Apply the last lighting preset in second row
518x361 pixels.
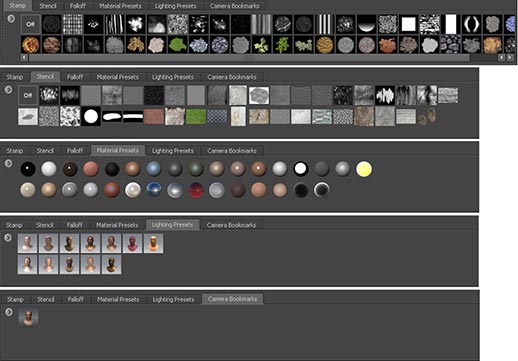[x=111, y=264]
